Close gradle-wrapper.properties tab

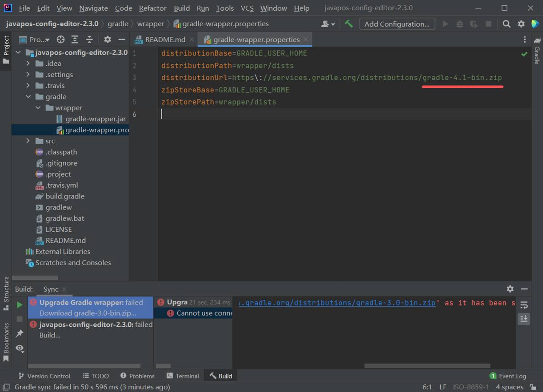click(x=306, y=40)
